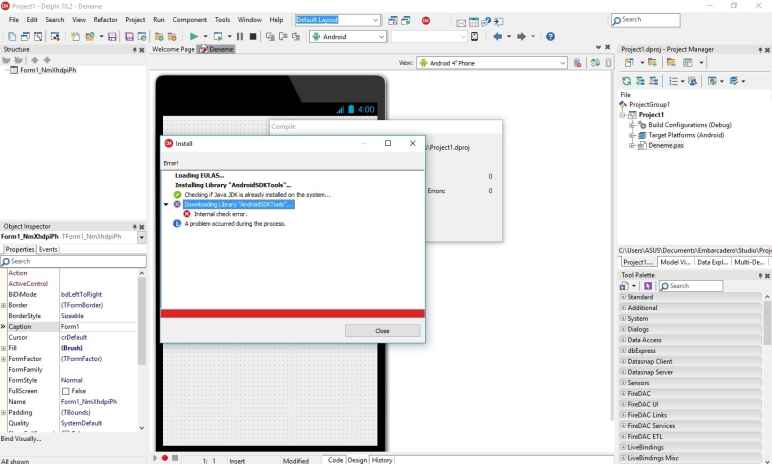The image size is (772, 464).
Task: Click the Refresh icon in Project Manager
Action: (x=627, y=83)
